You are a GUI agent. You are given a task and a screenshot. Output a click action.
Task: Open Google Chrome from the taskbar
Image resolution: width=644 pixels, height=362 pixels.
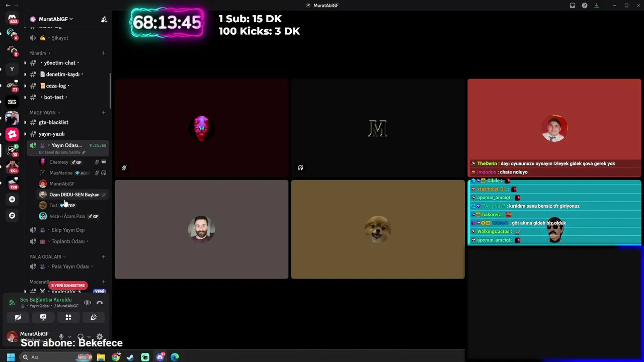click(116, 357)
